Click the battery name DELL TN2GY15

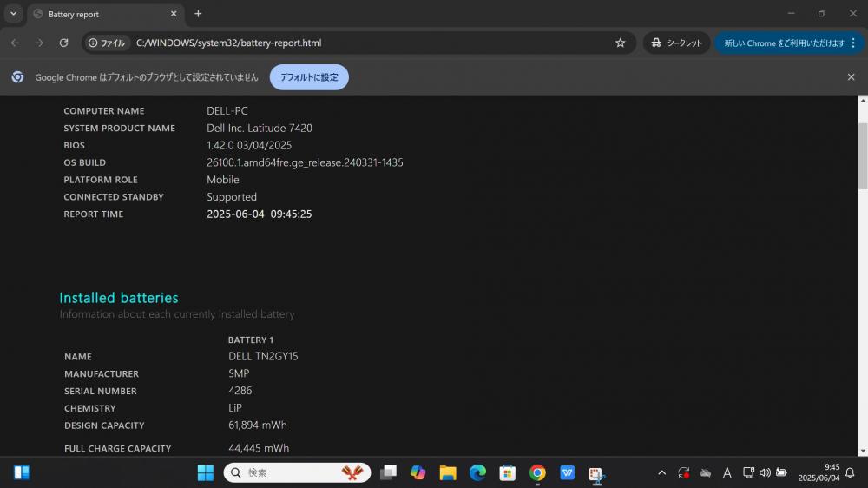(263, 356)
